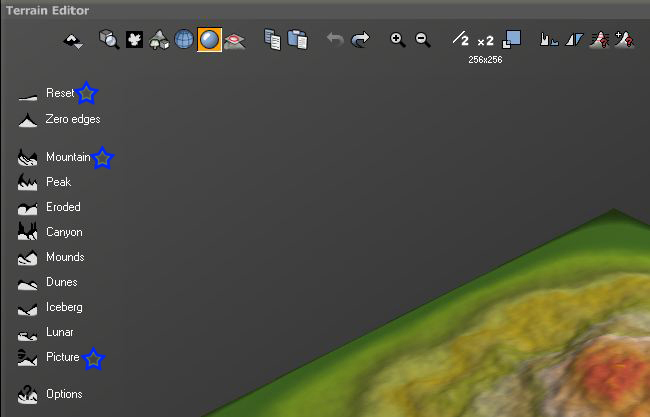Click the histogram bars icon
This screenshot has width=650, height=417.
click(x=549, y=40)
